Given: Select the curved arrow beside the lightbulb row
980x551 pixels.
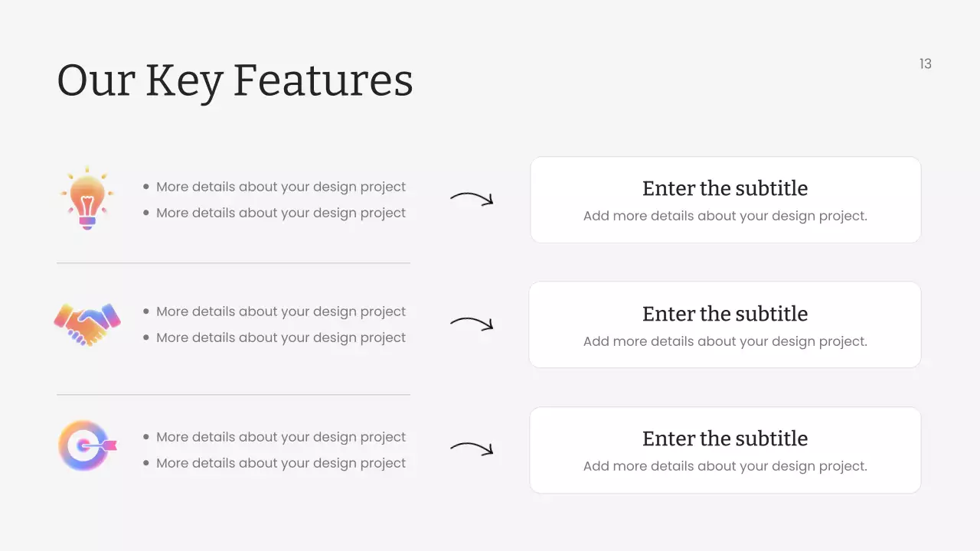Looking at the screenshot, I should 472,199.
